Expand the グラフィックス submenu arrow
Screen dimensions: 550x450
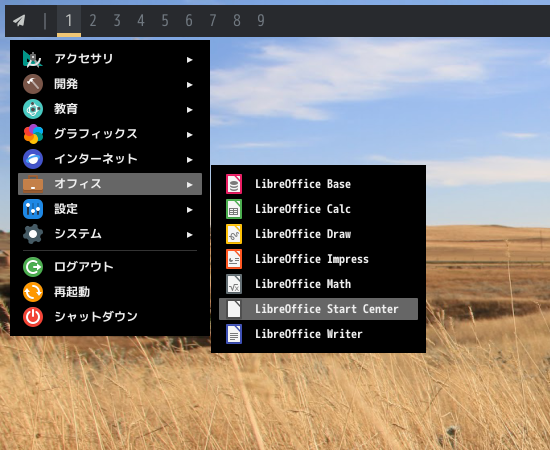tap(189, 135)
